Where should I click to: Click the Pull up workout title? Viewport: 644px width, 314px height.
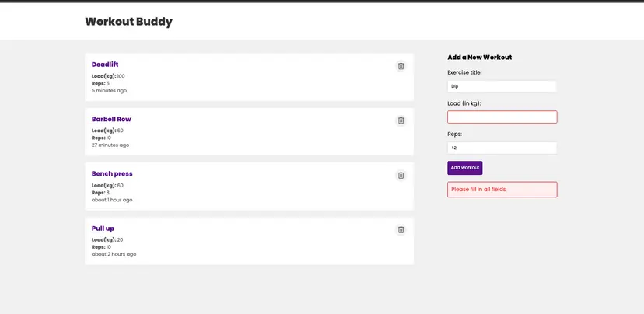point(103,229)
